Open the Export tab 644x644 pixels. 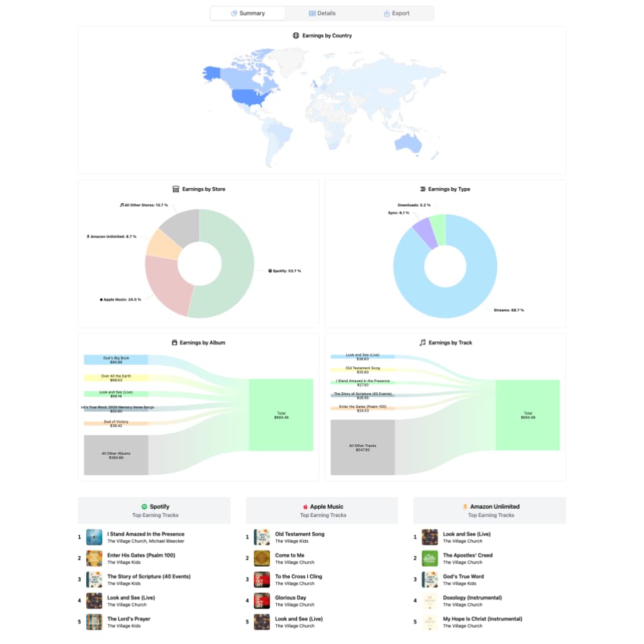(x=396, y=13)
